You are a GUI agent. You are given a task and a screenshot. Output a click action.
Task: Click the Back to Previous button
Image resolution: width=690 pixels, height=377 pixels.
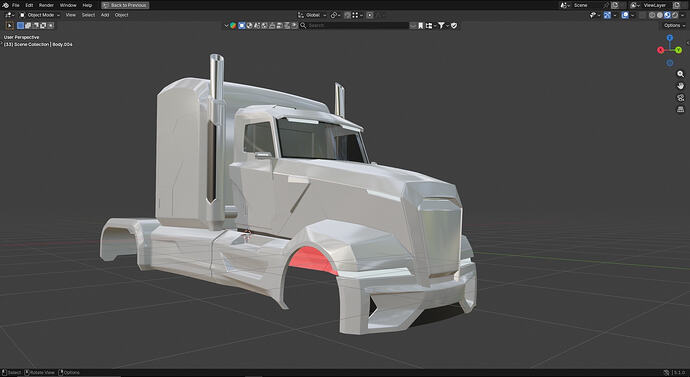point(125,5)
